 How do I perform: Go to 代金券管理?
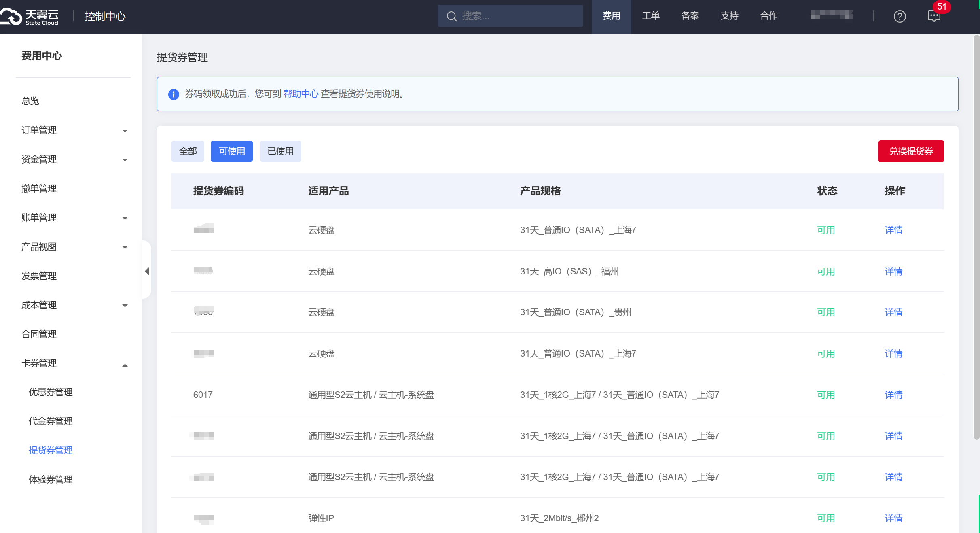click(51, 421)
